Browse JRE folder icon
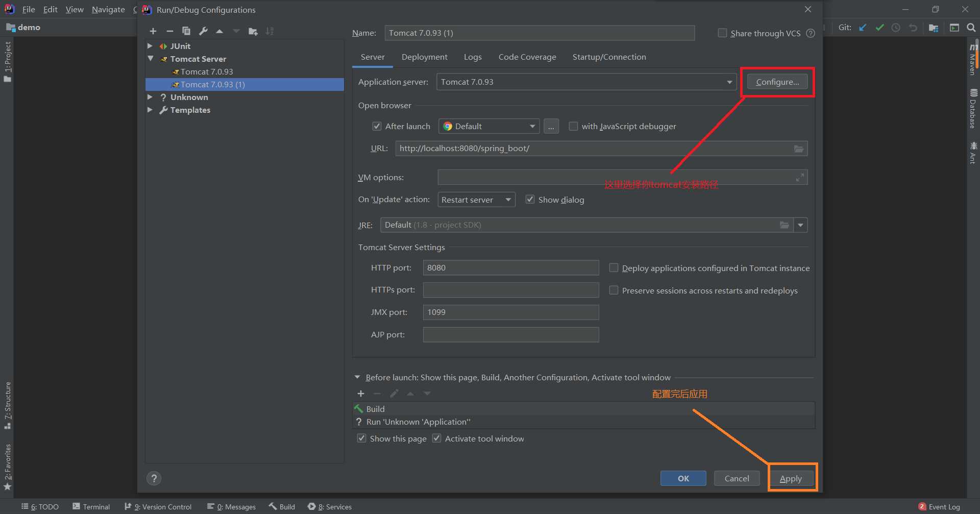 point(785,225)
